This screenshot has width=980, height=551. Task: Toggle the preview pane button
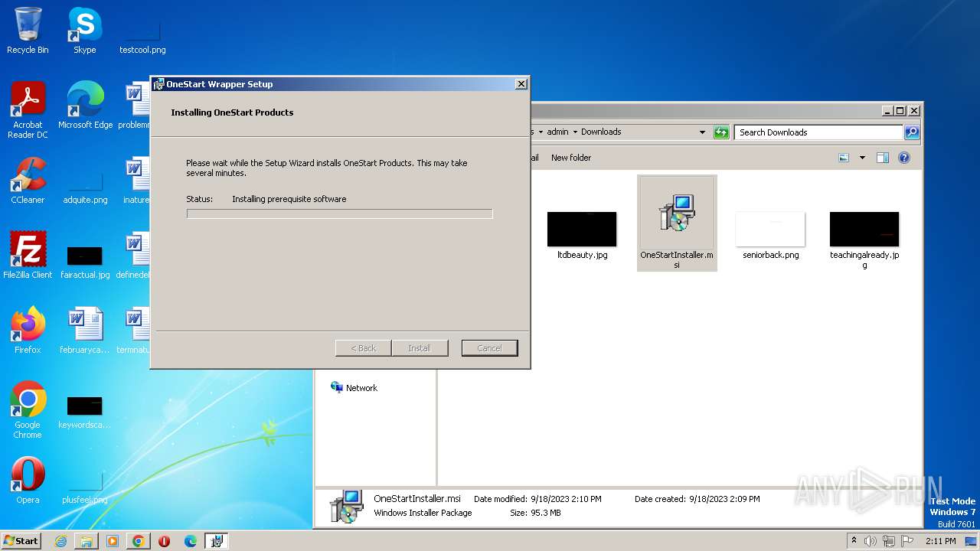coord(882,158)
